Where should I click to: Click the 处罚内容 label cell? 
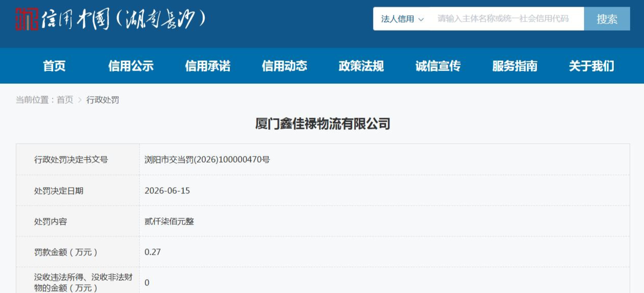coord(78,221)
